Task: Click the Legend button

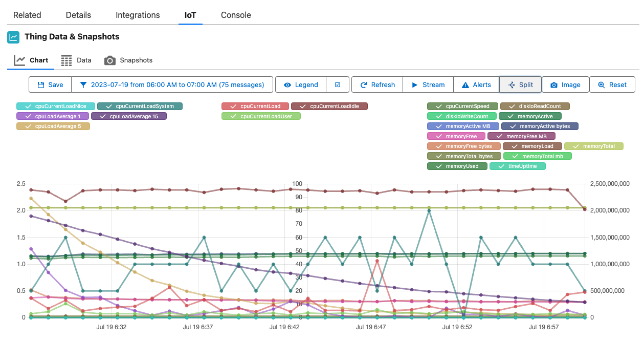Action: click(x=301, y=84)
